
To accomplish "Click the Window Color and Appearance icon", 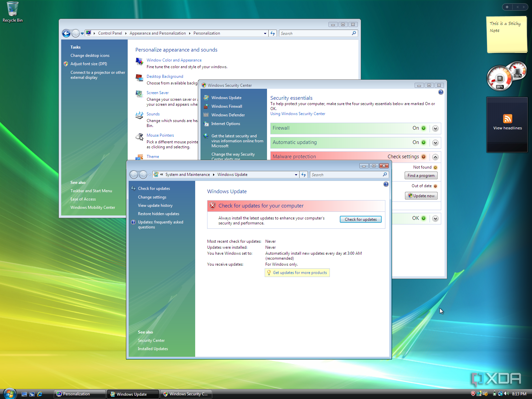I will pos(139,62).
